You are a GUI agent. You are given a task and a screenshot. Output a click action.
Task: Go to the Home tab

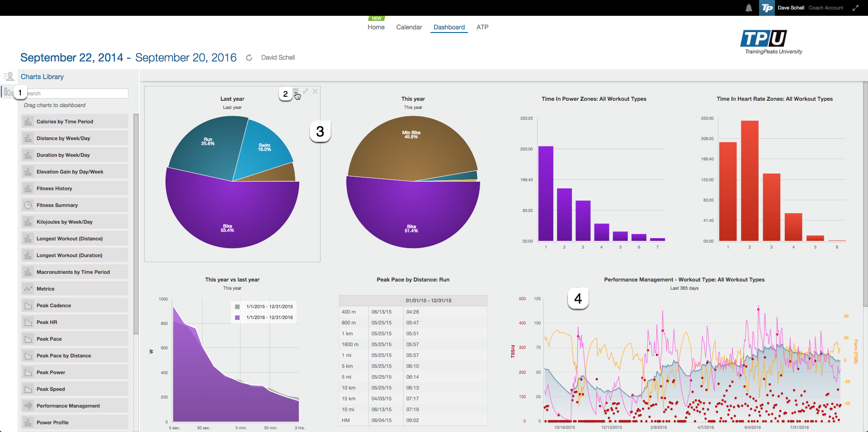[x=376, y=27]
